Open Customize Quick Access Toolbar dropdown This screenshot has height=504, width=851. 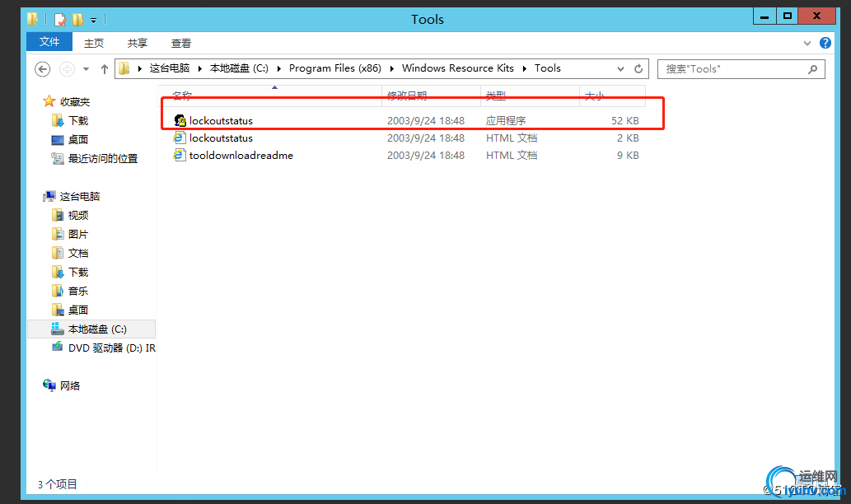coord(93,21)
